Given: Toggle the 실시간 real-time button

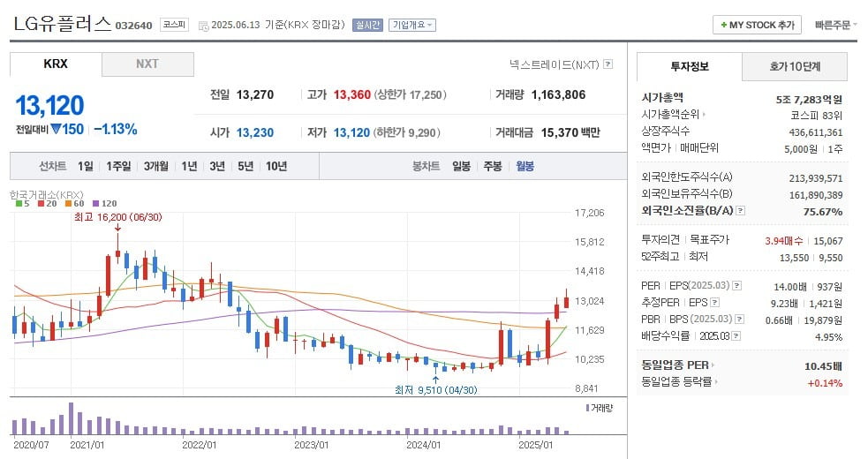Looking at the screenshot, I should 367,25.
